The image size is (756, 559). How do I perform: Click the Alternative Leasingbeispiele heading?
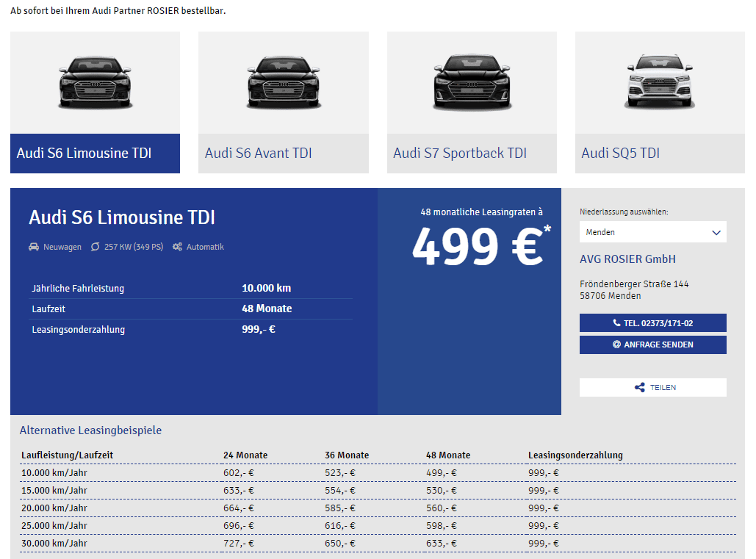pyautogui.click(x=90, y=430)
